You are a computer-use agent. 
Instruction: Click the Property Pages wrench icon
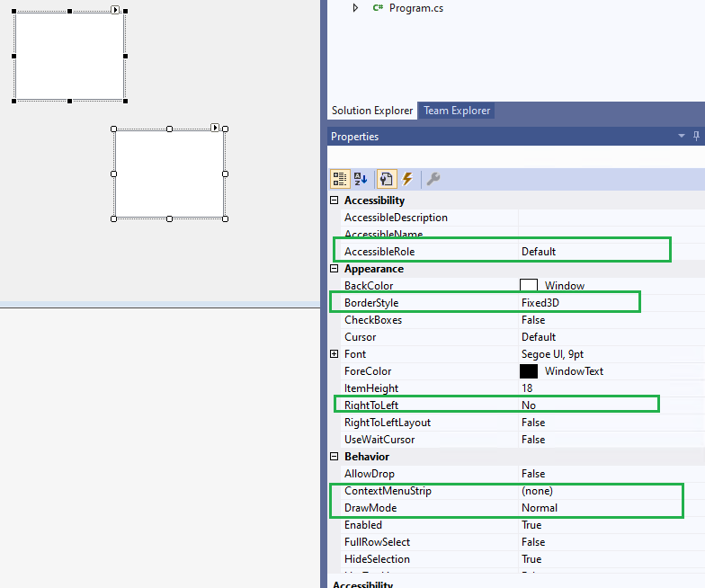433,179
